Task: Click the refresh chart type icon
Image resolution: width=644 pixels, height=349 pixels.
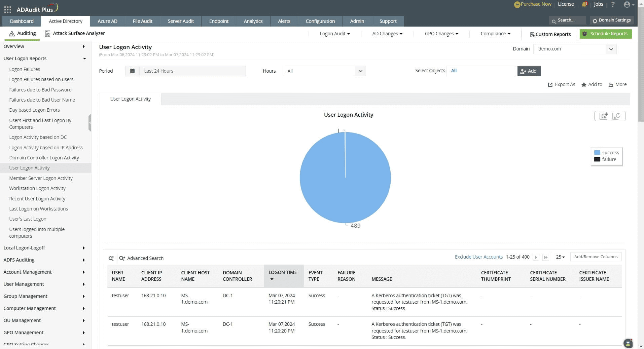Action: click(616, 116)
